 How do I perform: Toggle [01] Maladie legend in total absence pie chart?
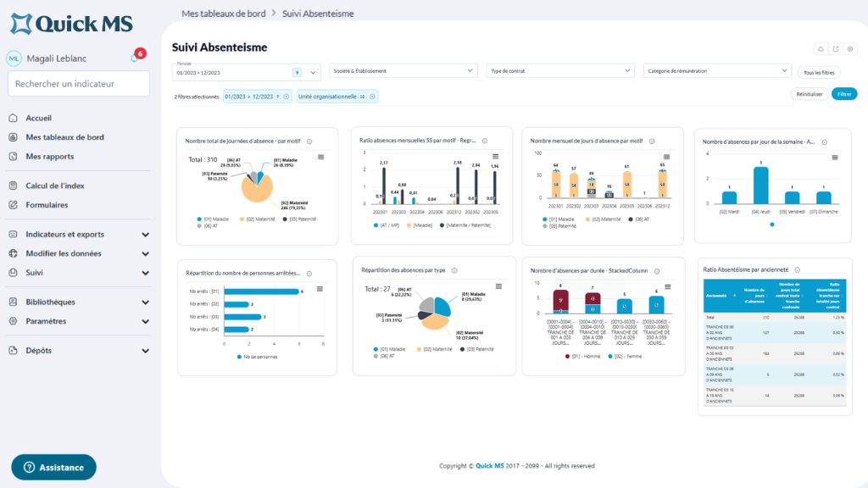[x=213, y=219]
